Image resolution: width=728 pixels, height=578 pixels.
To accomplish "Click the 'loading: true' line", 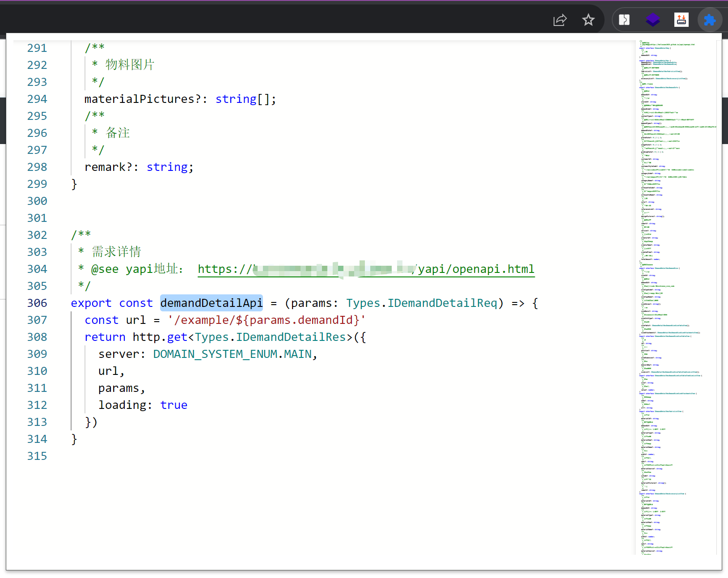I will coord(143,405).
